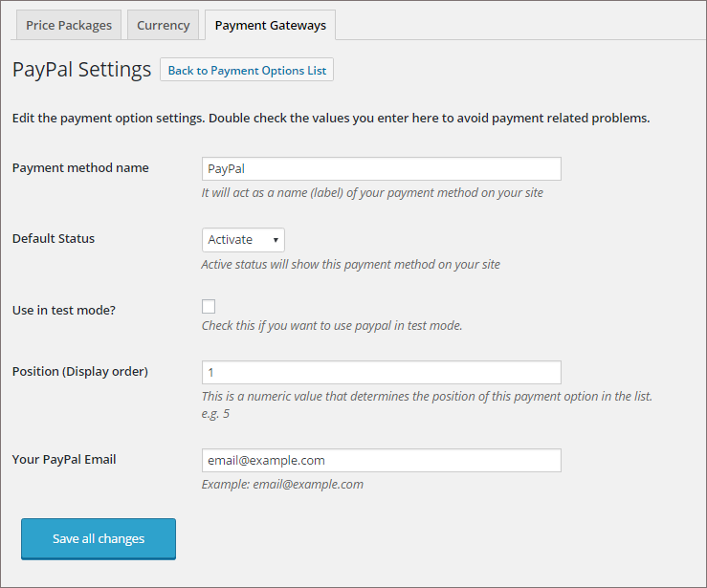This screenshot has height=588, width=707.
Task: Click the Position display order input
Action: [x=382, y=373]
